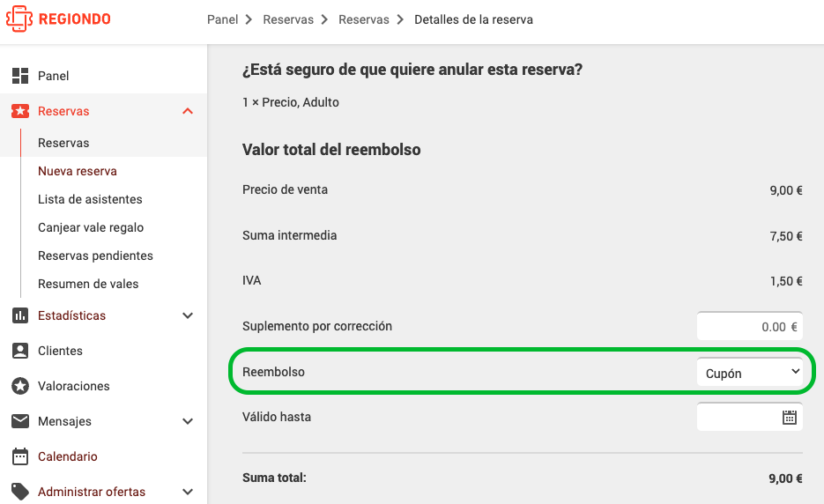Click the Valoraciones star circle icon
Screen dimensions: 824x504
(20, 386)
